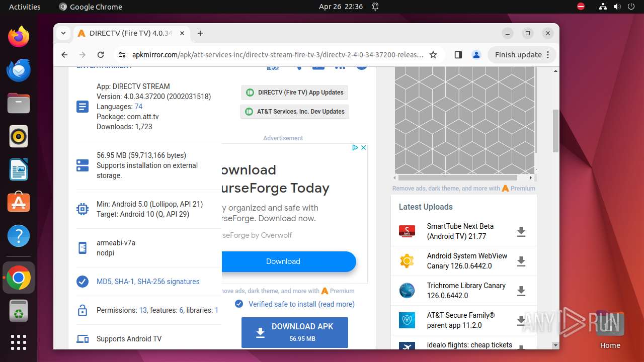Viewport: 644px width, 362px height.
Task: Click the DOWNLOAD APK button
Action: pos(295,332)
